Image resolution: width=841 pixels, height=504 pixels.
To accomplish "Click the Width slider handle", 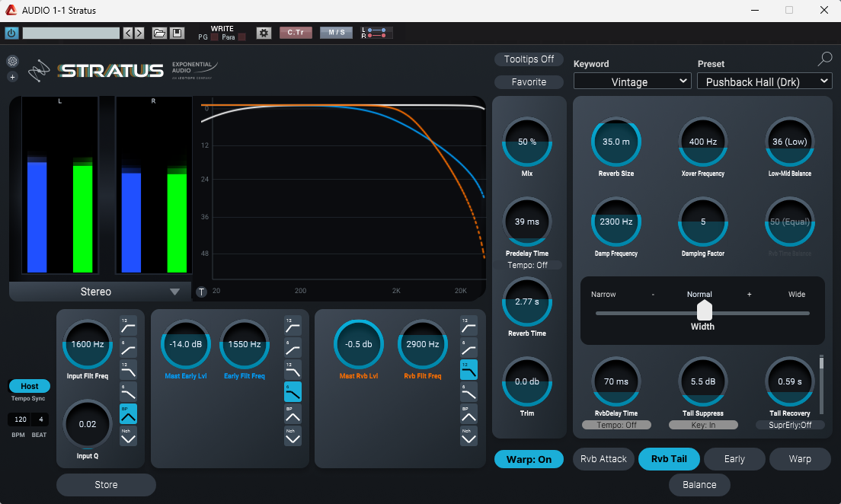I will click(705, 311).
